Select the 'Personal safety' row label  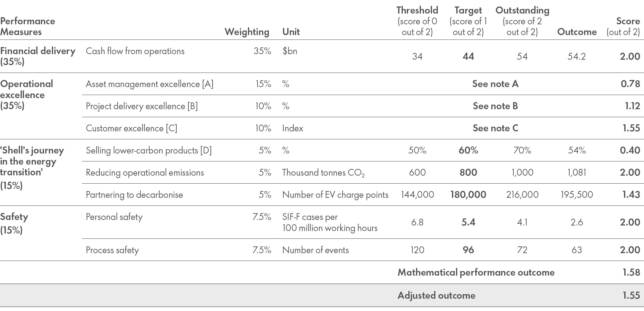(x=114, y=217)
